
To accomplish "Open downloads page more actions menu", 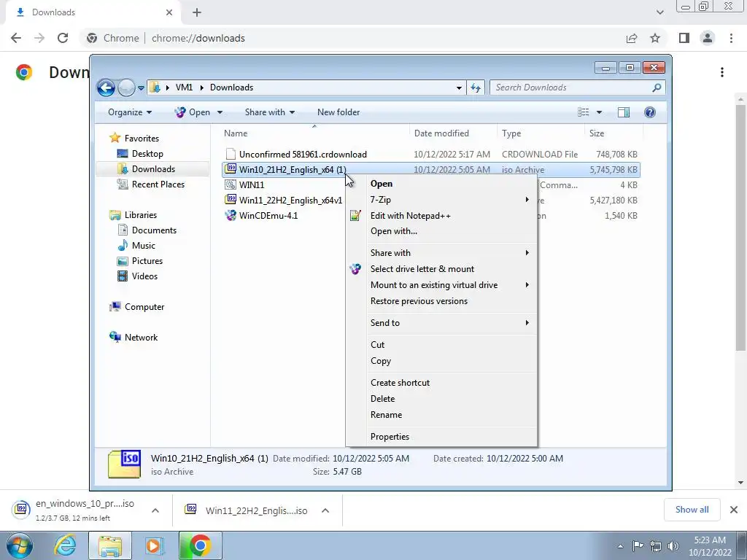I will (x=722, y=72).
